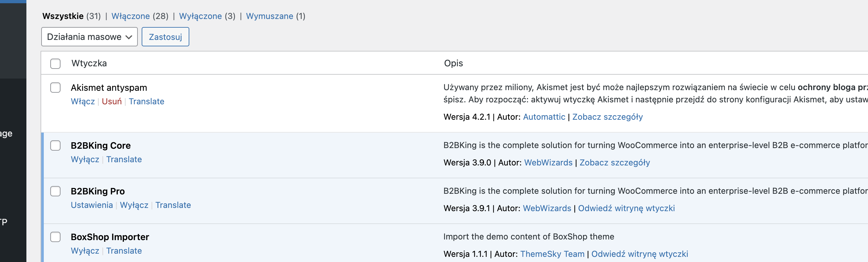The height and width of the screenshot is (262, 868).
Task: Check the Akismet antyspam checkbox
Action: point(55,88)
